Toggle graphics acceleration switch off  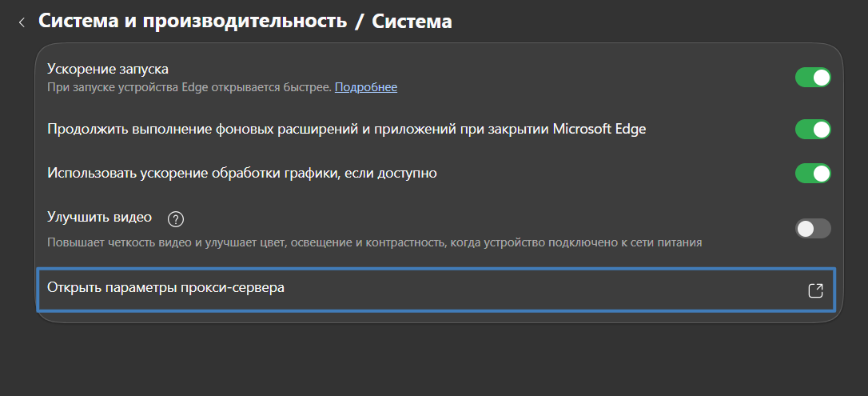pyautogui.click(x=813, y=173)
